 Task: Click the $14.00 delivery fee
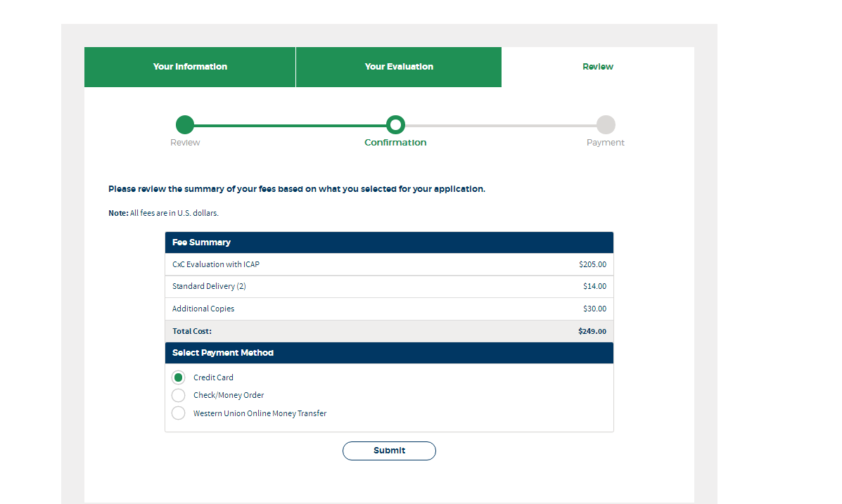pos(594,287)
